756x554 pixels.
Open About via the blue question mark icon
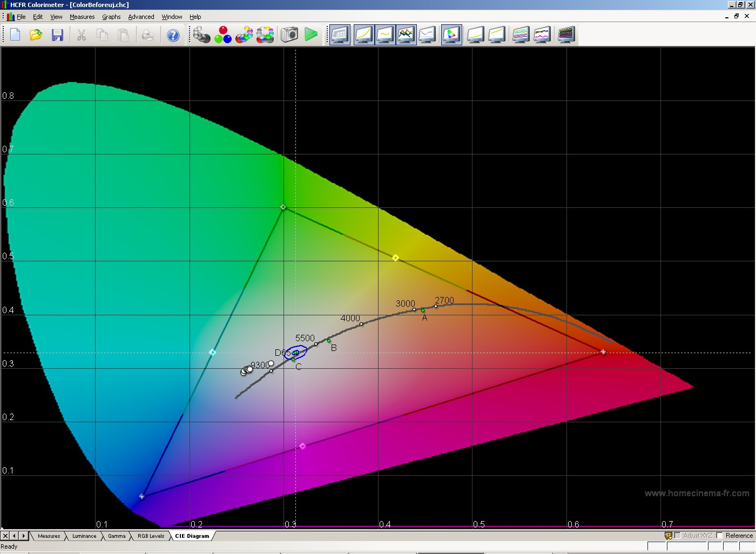[173, 36]
